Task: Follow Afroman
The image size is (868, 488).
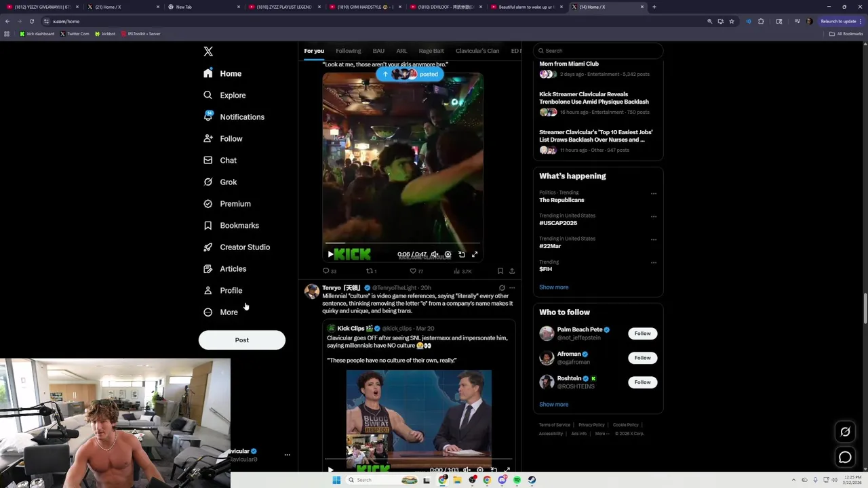Action: pyautogui.click(x=642, y=358)
